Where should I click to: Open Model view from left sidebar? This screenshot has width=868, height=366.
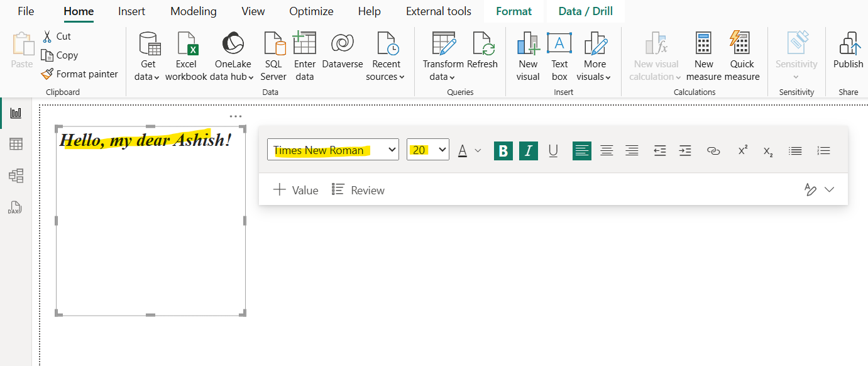[x=16, y=175]
